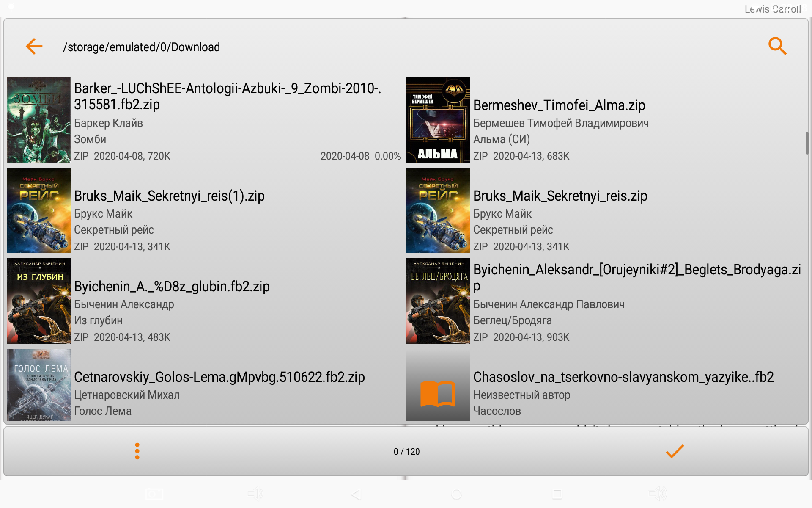Click author Бермешев Тимофей Владимирович
This screenshot has height=508, width=812.
pyautogui.click(x=561, y=123)
